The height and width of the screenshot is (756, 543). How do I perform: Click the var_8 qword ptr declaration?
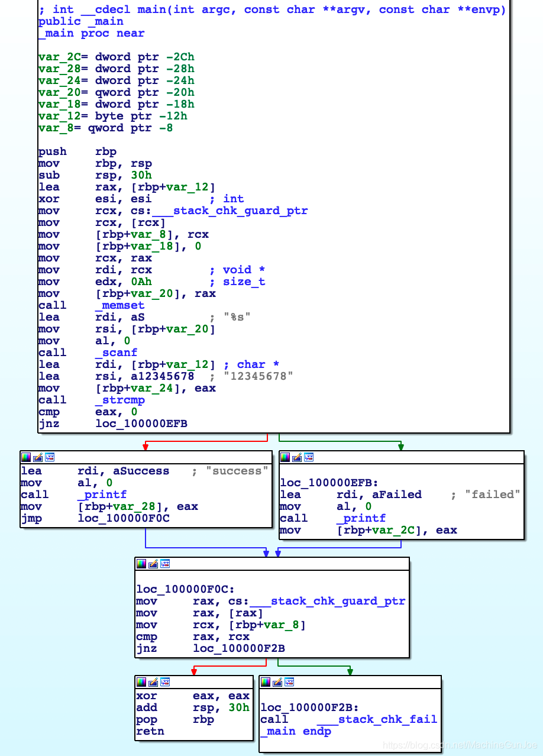point(105,128)
